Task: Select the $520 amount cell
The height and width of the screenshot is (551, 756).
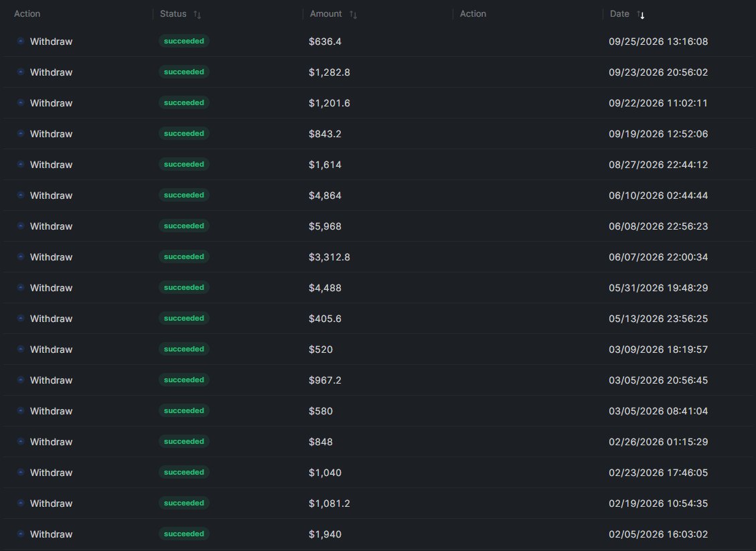Action: [321, 350]
